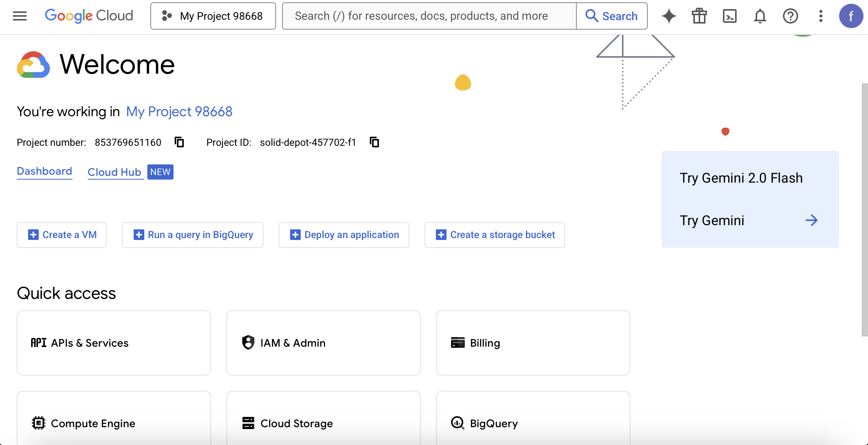Image resolution: width=868 pixels, height=445 pixels.
Task: Open Gemini AI sparkle assistant icon
Action: [669, 16]
